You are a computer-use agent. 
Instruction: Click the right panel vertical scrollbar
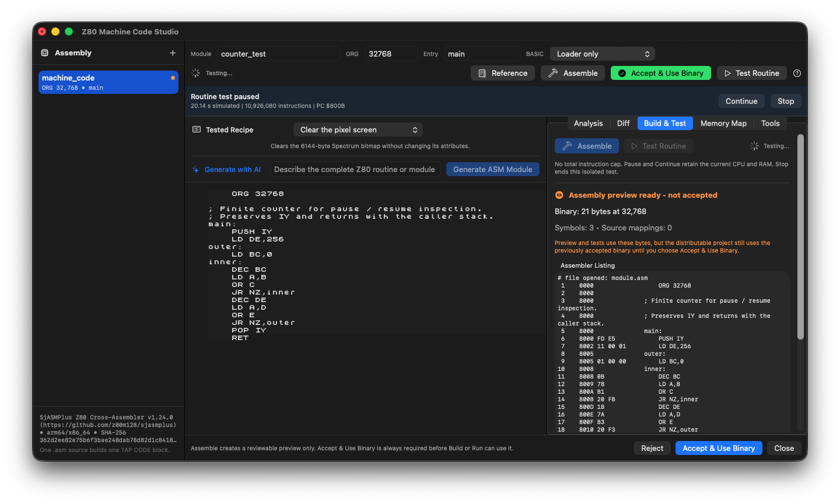(801, 237)
